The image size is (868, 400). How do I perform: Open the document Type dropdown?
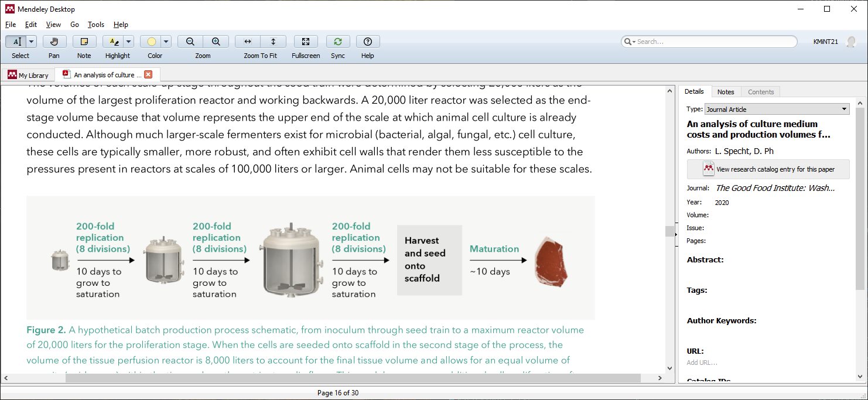(777, 109)
